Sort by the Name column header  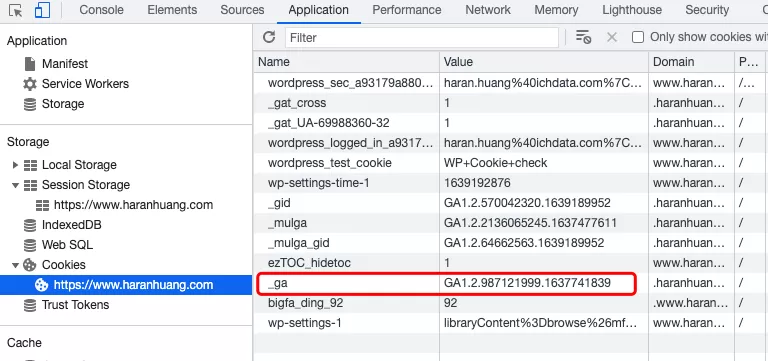pyautogui.click(x=346, y=62)
